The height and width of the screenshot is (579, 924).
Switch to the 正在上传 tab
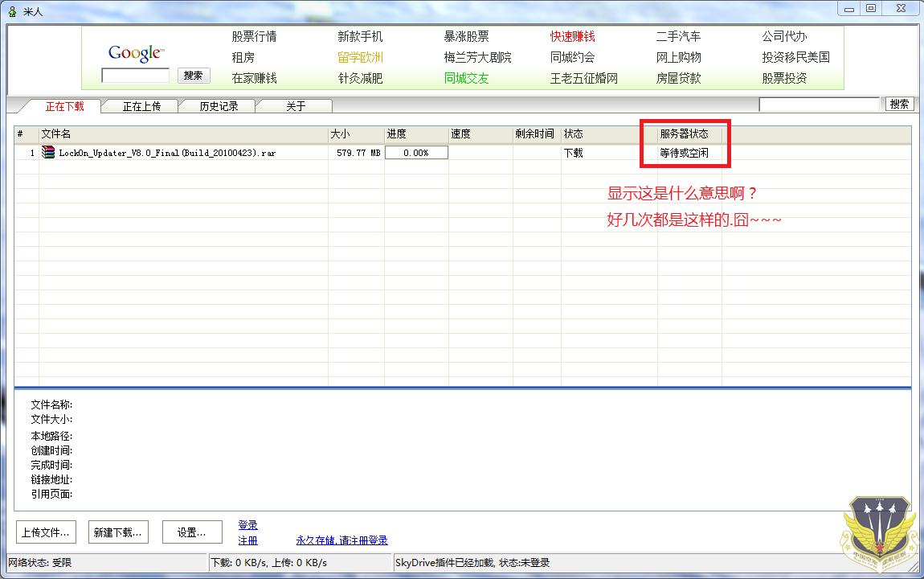pyautogui.click(x=141, y=106)
